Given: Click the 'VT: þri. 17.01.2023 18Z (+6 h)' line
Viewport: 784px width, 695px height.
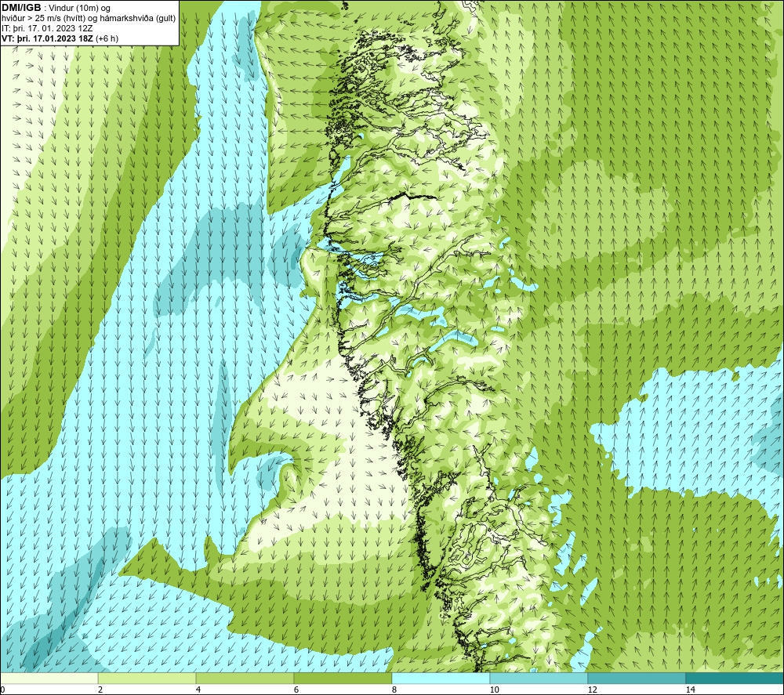Looking at the screenshot, I should (60, 38).
